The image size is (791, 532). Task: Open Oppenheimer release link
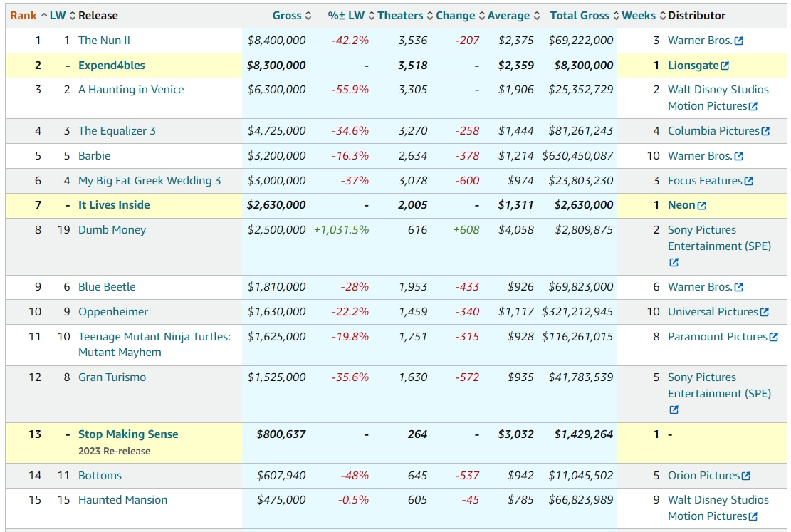(x=113, y=311)
